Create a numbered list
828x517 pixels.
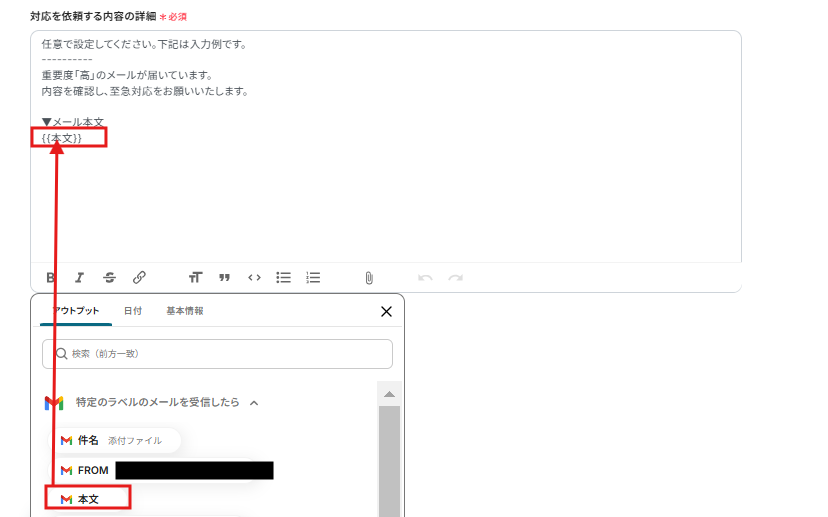(313, 277)
